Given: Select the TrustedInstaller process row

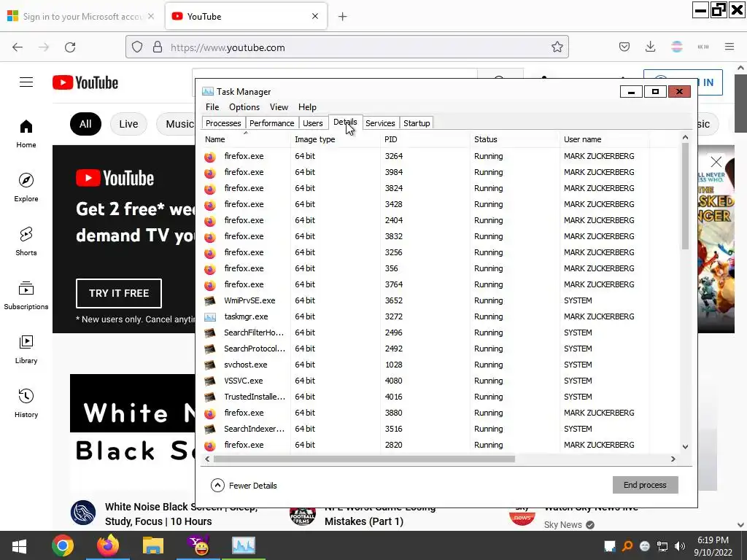Looking at the screenshot, I should pos(441,397).
